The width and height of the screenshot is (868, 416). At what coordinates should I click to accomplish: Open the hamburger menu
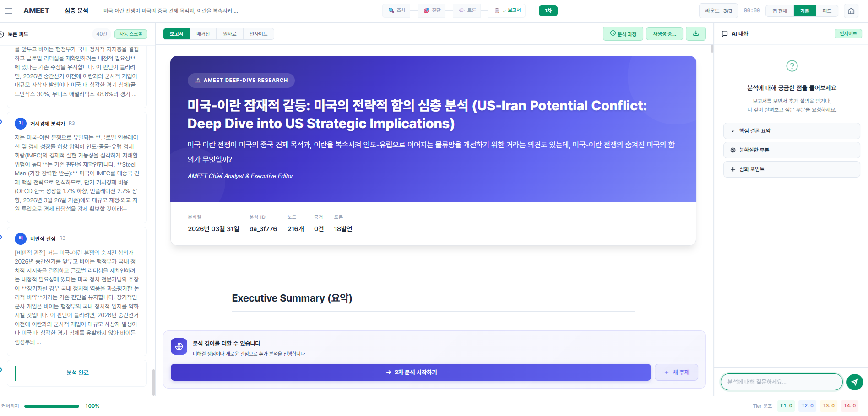click(9, 10)
